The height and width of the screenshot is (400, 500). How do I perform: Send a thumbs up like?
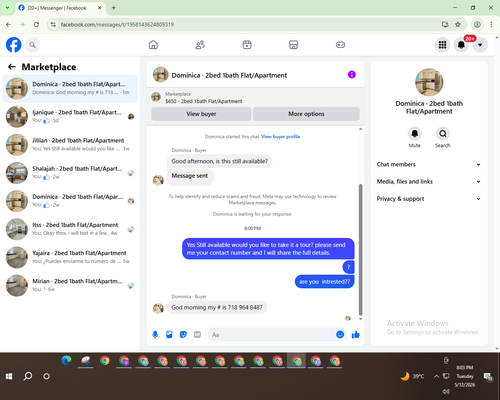[x=356, y=334]
